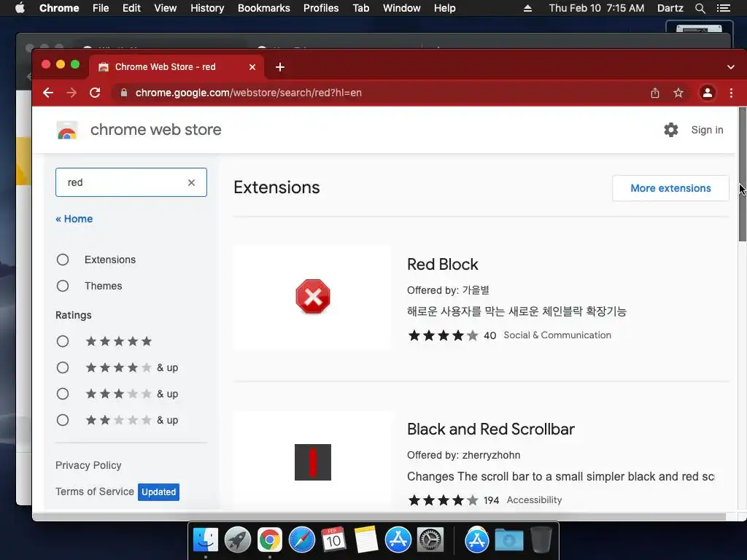Click the Accessibility category text
Viewport: 747px width, 560px height.
coord(534,500)
